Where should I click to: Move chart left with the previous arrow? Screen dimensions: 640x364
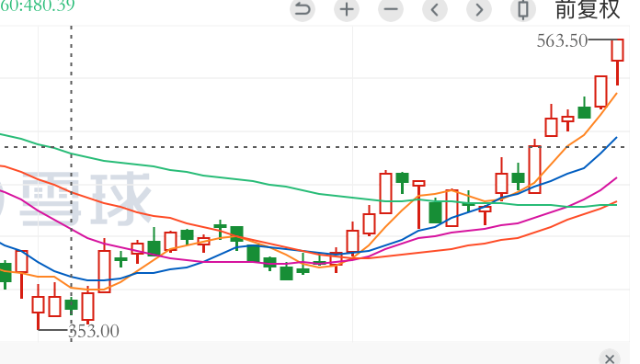[x=435, y=9]
